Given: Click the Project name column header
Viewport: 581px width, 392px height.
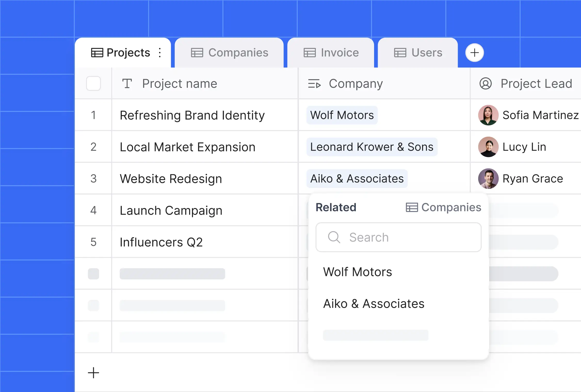Looking at the screenshot, I should (205, 84).
